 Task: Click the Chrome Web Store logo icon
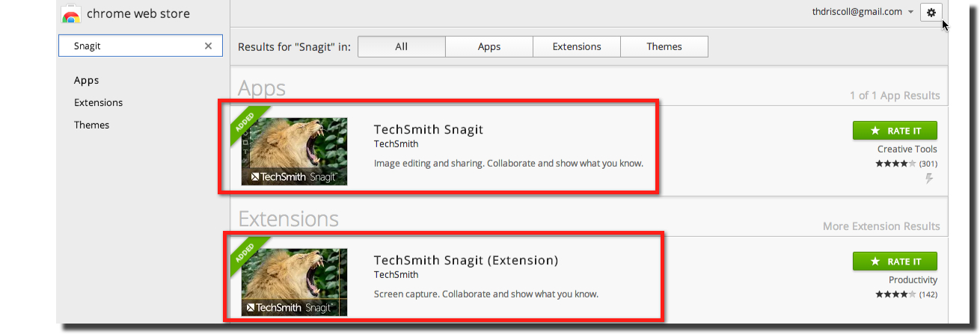pos(71,13)
